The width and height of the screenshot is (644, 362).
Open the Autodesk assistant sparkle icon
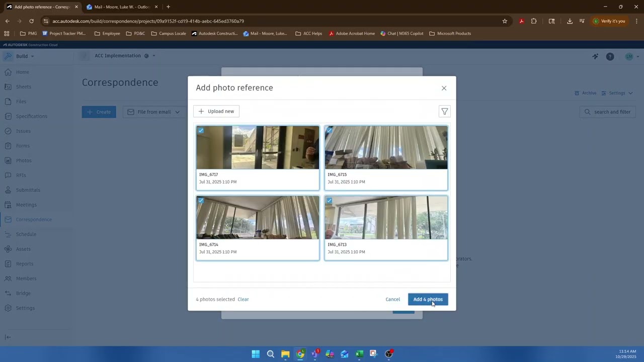point(595,56)
